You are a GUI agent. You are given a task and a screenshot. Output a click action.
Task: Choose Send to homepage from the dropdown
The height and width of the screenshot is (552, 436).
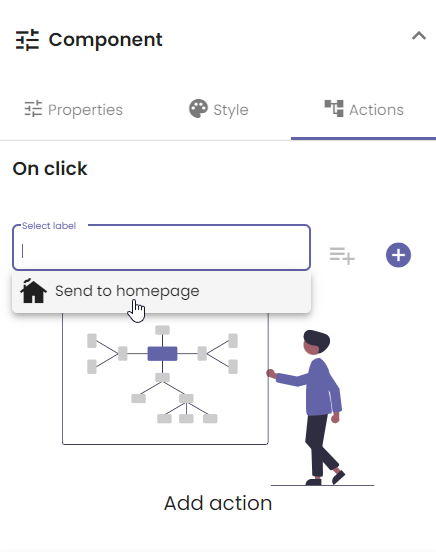[x=161, y=291]
